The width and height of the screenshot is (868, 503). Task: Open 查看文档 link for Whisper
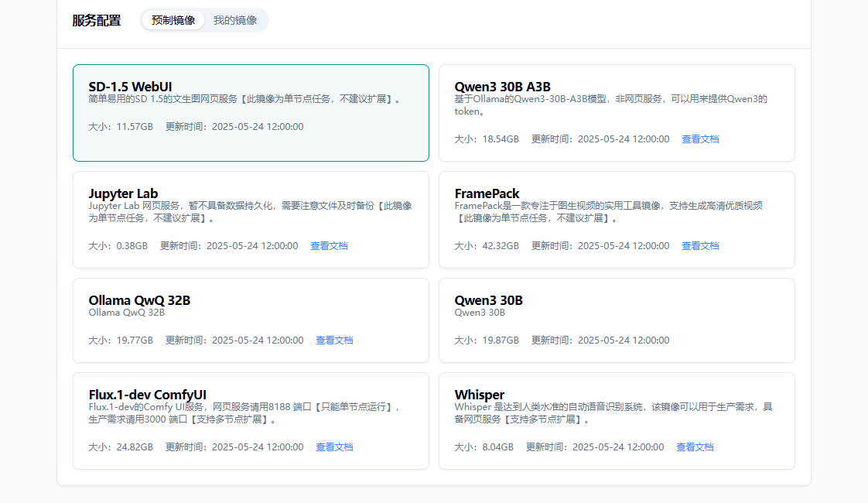click(695, 447)
